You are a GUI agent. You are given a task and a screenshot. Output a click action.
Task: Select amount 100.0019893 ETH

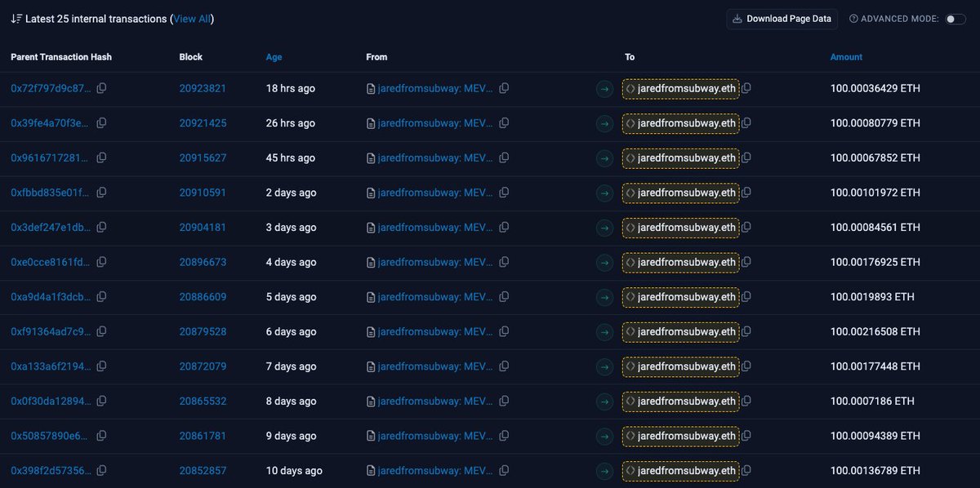(872, 297)
